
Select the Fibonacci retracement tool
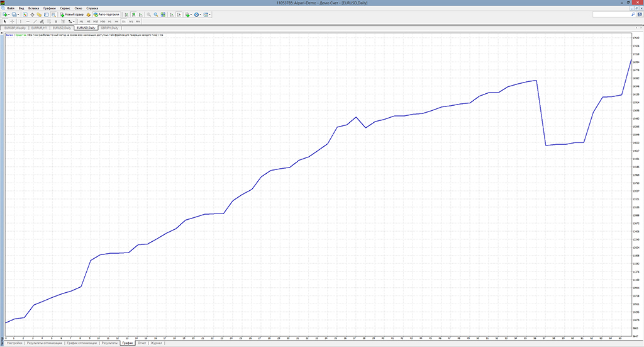point(49,21)
